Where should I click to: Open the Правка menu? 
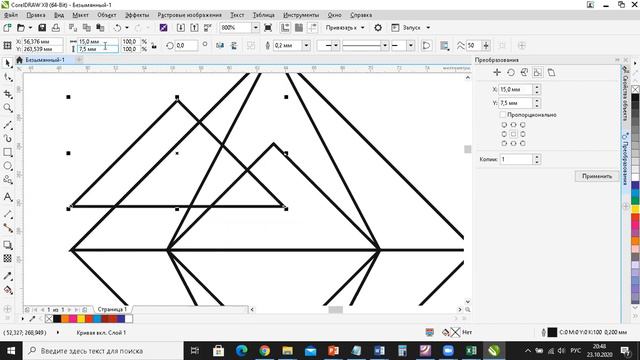click(36, 15)
